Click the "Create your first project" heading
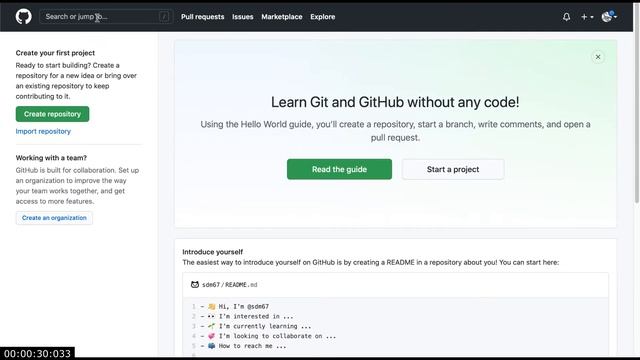This screenshot has height=360, width=640. tap(55, 53)
